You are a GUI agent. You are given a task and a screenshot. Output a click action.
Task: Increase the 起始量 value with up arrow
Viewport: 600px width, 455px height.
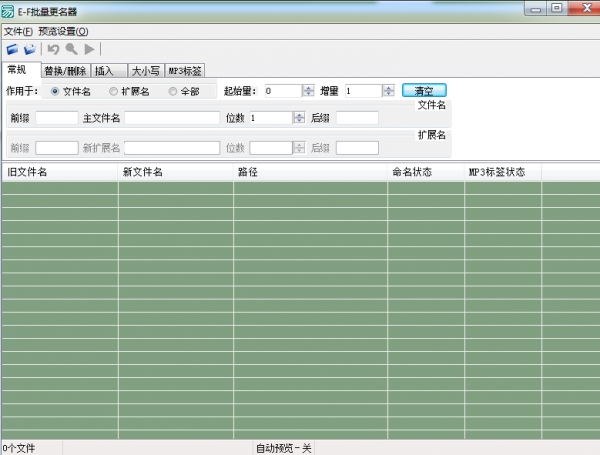pyautogui.click(x=308, y=88)
